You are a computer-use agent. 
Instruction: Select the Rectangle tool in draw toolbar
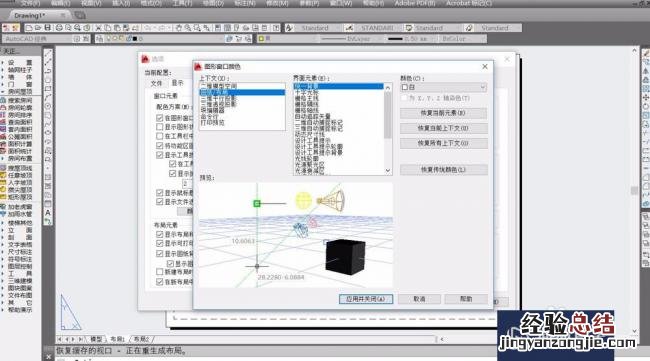[x=48, y=88]
